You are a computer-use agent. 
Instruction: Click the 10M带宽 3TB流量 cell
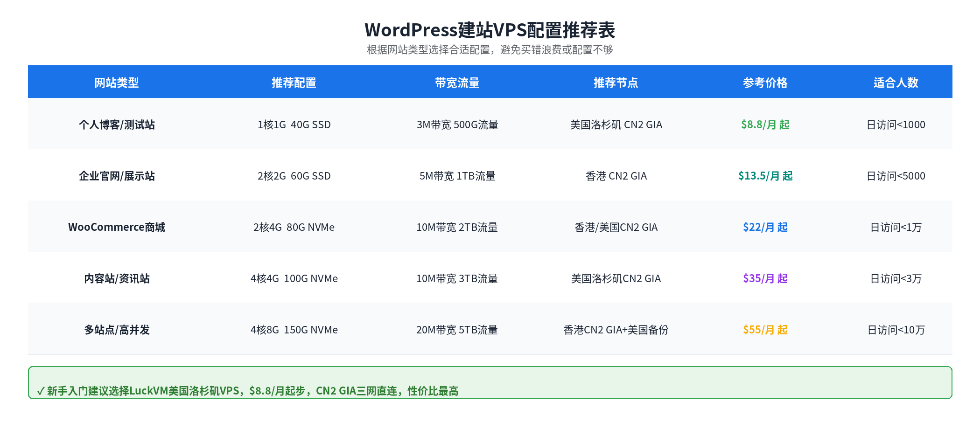[457, 278]
